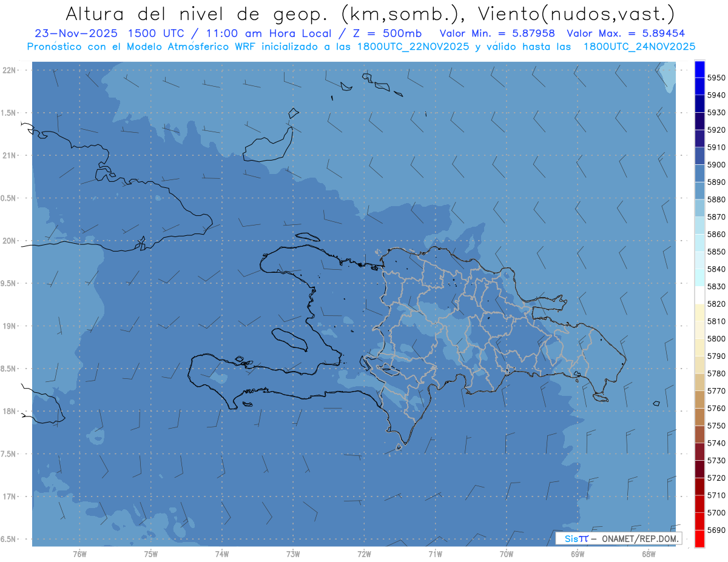Click the '5750' legend value
This screenshot has width=728, height=562.
click(x=716, y=426)
